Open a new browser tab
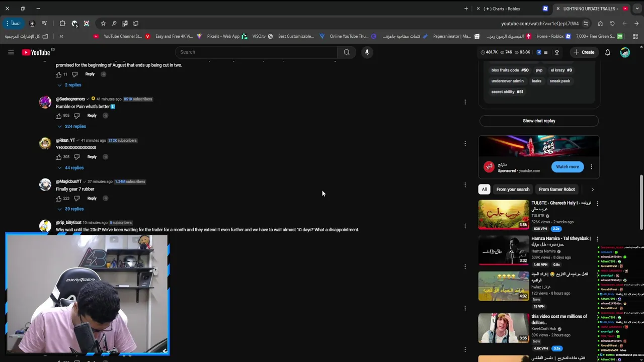The height and width of the screenshot is (362, 644). pyautogui.click(x=466, y=9)
